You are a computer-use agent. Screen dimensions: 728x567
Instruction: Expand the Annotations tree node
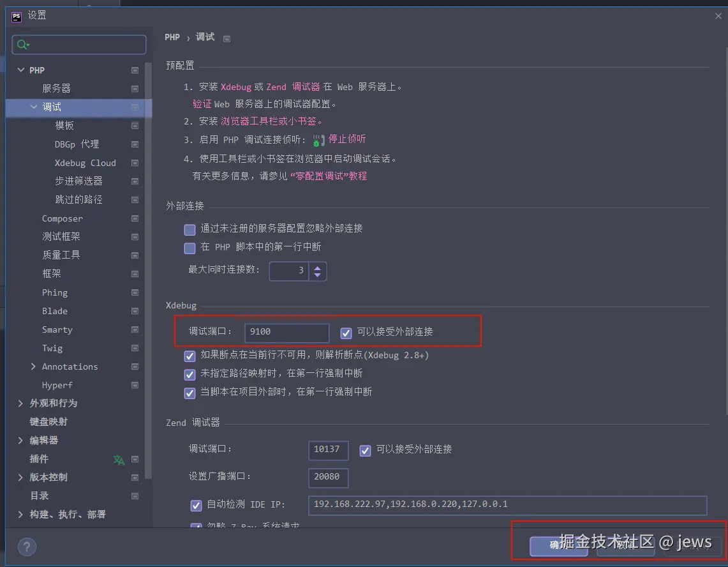[33, 367]
